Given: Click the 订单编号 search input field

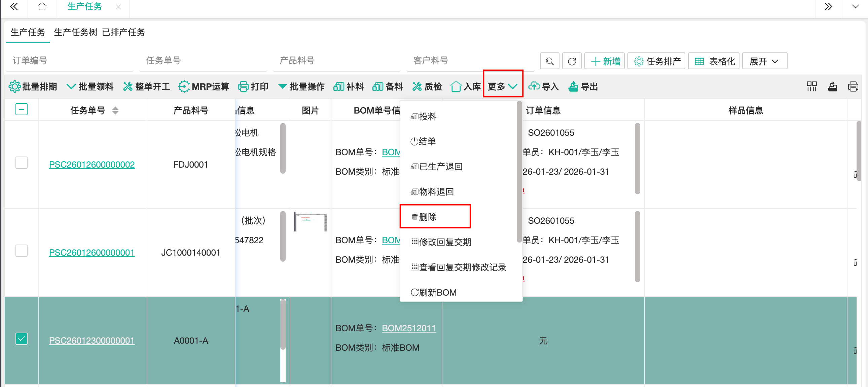Looking at the screenshot, I should (x=69, y=60).
